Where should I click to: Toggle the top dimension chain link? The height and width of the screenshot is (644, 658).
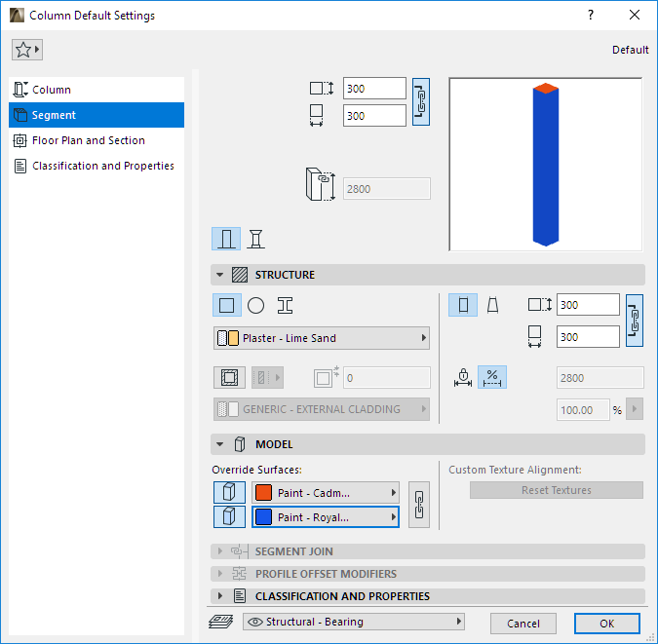point(421,102)
